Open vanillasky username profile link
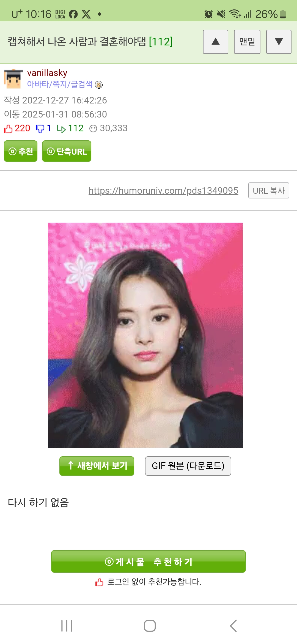297x644 pixels. 47,73
